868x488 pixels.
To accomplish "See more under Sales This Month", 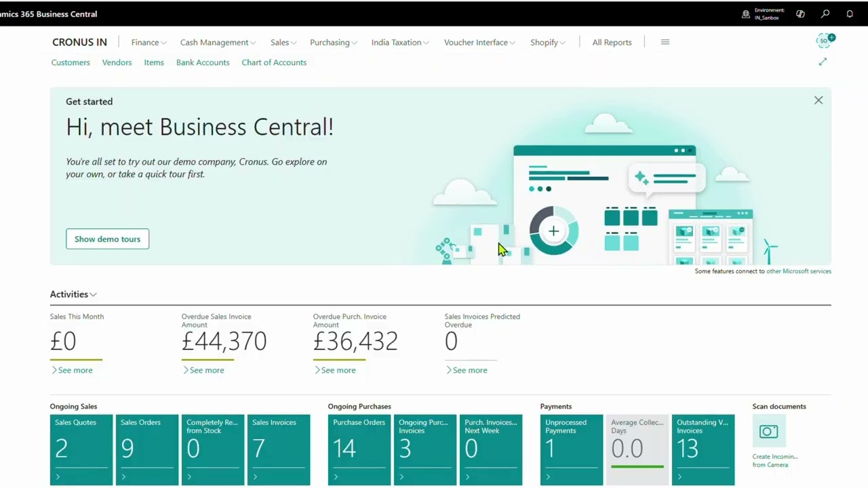I will pyautogui.click(x=72, y=370).
